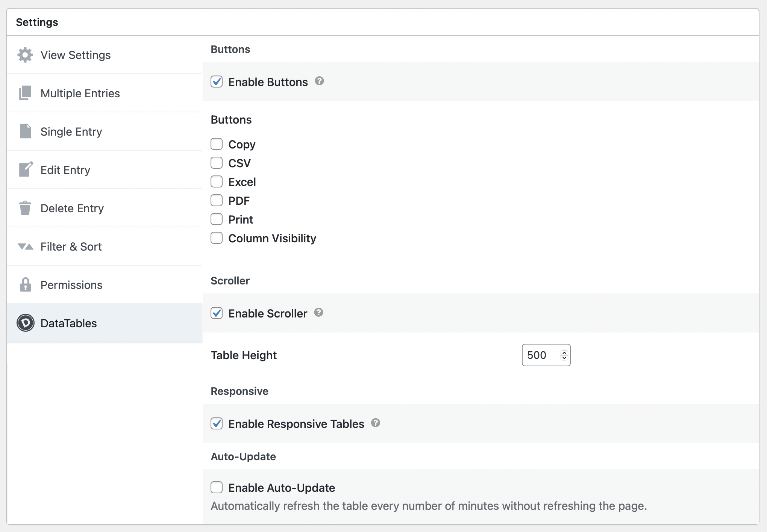This screenshot has width=767, height=532.
Task: Click the gear icon beside View Settings
Action: (x=25, y=55)
